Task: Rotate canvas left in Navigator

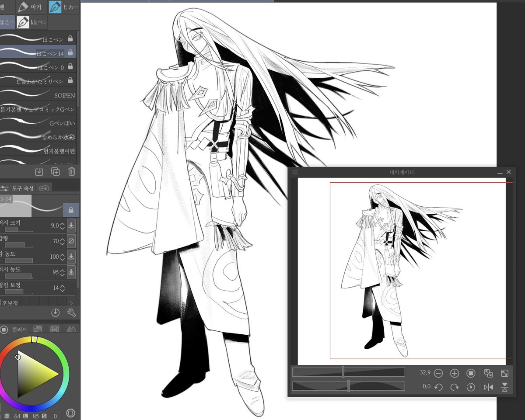Action: (438, 387)
